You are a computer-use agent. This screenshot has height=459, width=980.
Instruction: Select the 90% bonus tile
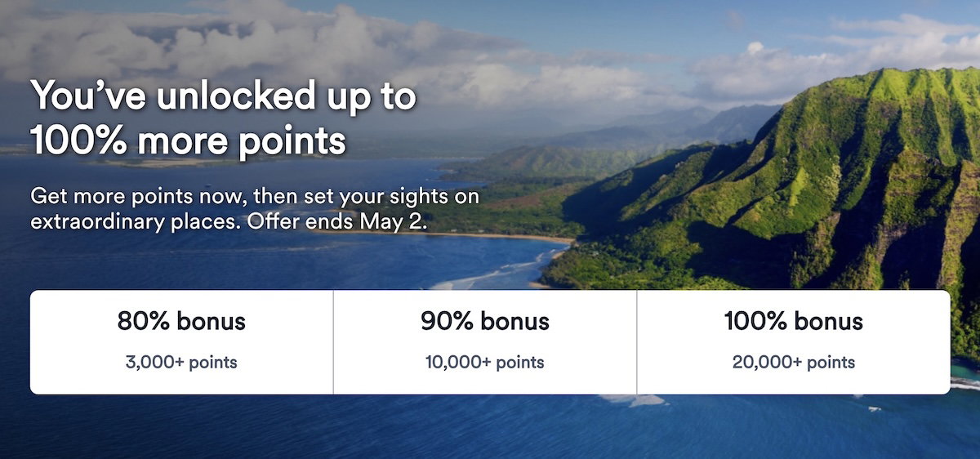[x=485, y=341]
